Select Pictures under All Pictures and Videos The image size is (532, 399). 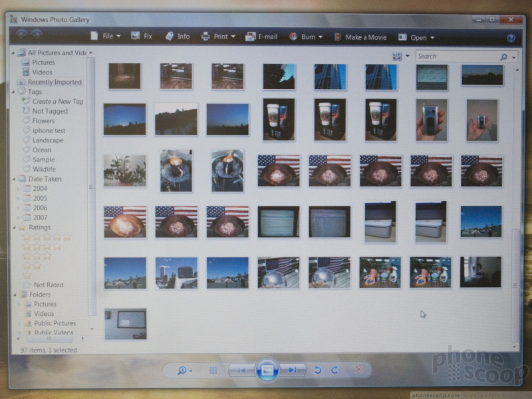43,63
